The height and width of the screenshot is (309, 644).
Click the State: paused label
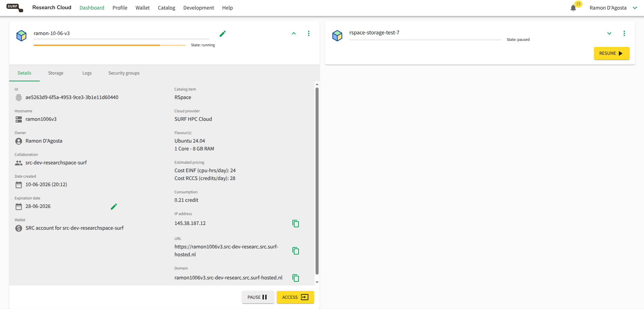[518, 39]
